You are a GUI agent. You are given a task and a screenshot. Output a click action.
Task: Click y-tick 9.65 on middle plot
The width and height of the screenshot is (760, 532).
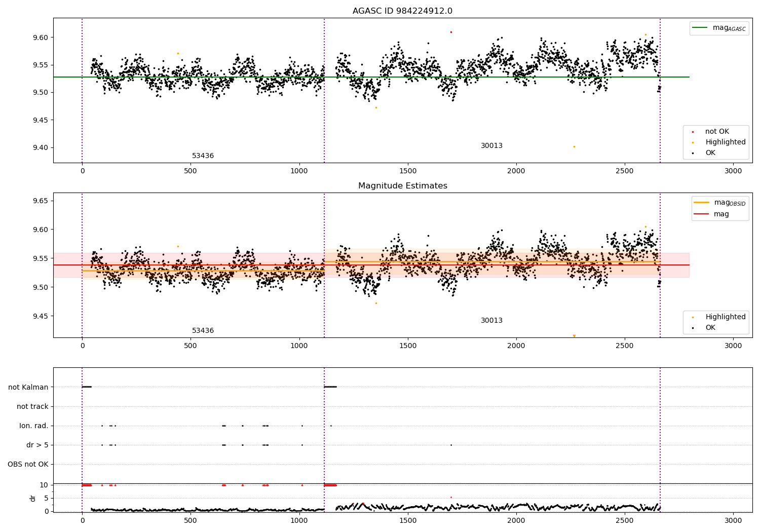click(41, 201)
